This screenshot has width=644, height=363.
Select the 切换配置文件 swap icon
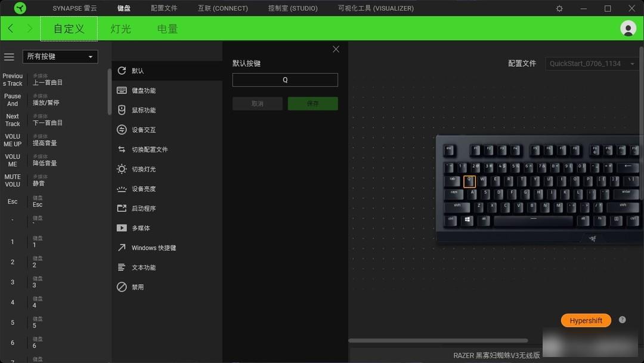tap(122, 149)
